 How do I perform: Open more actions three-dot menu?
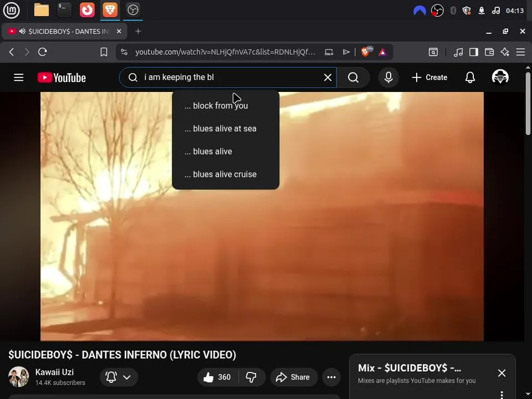pos(331,377)
